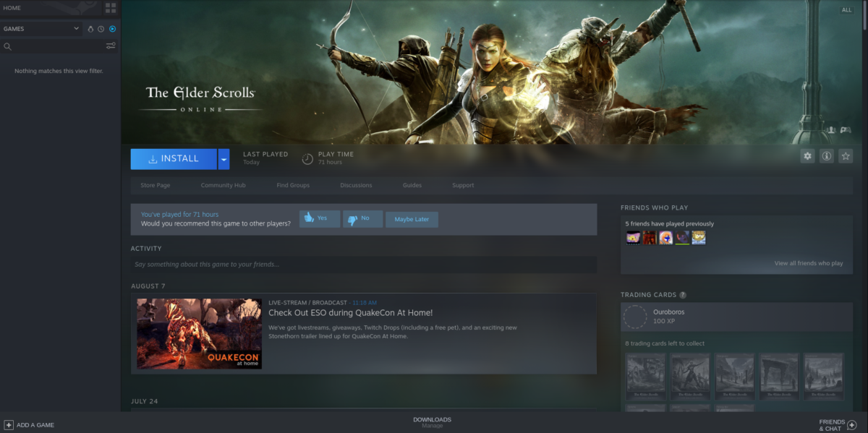Image resolution: width=868 pixels, height=433 pixels.
Task: Click the fourth friend avatar
Action: click(682, 238)
